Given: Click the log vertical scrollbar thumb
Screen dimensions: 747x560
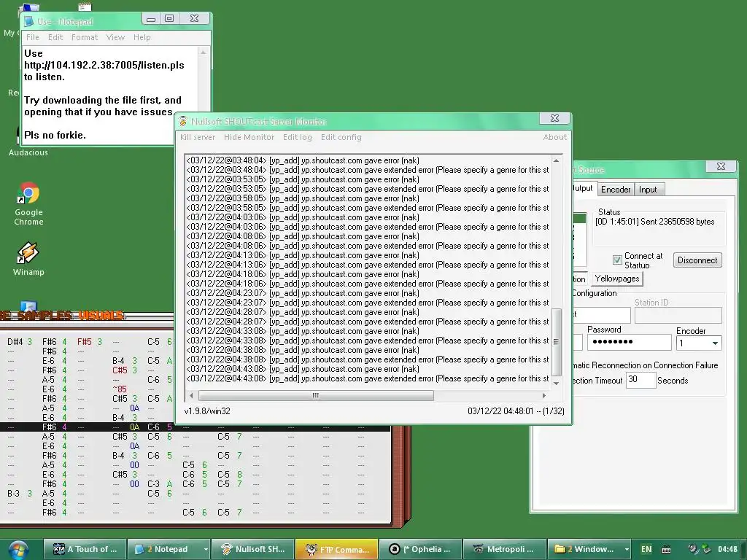Looking at the screenshot, I should (x=555, y=342).
